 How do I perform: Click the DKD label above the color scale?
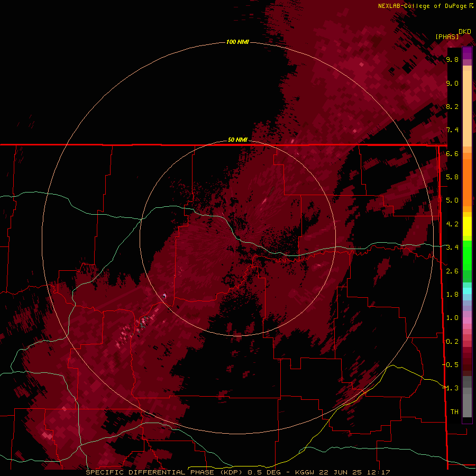click(465, 32)
